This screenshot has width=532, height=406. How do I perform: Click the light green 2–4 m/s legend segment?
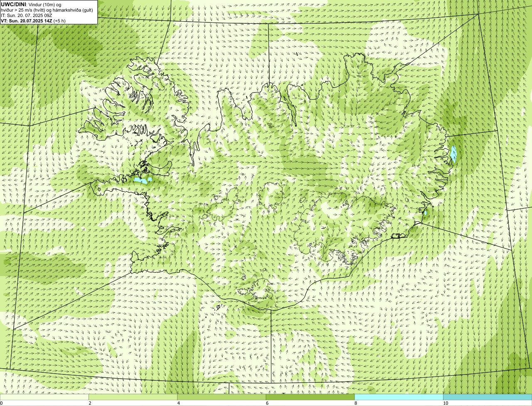coord(133,397)
